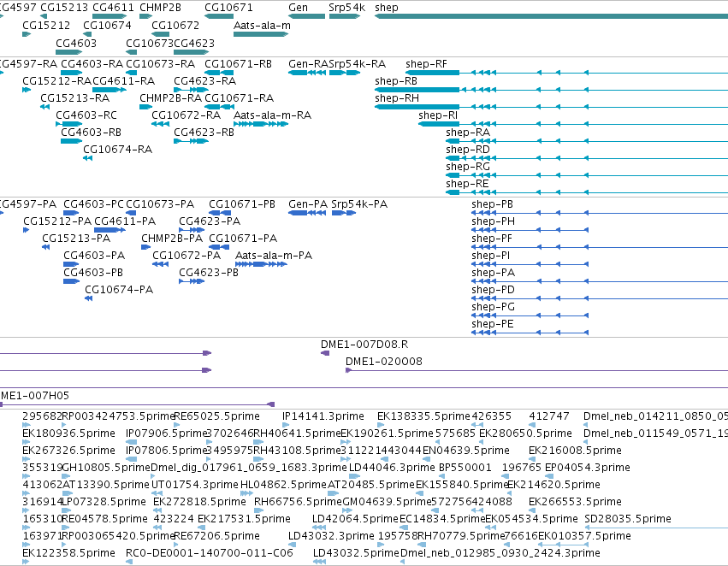Select the CG10672 gene label
The width and height of the screenshot is (728, 566).
pyautogui.click(x=175, y=25)
